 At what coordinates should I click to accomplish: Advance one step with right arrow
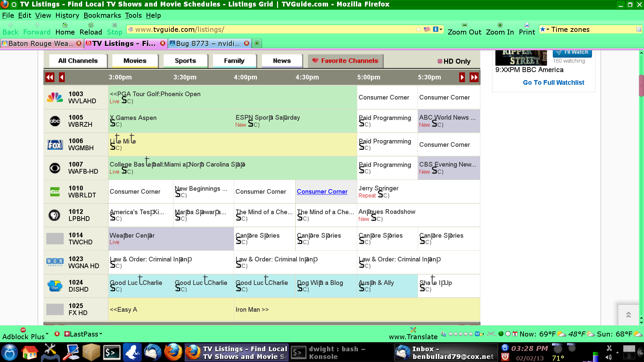[462, 77]
